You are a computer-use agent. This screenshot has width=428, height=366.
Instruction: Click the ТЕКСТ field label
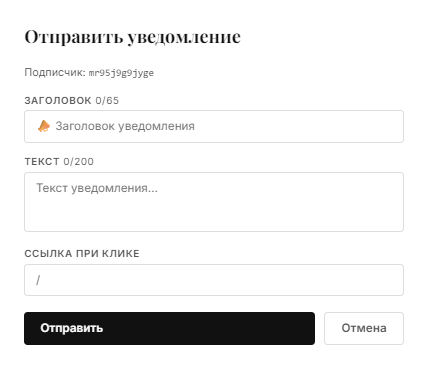pyautogui.click(x=42, y=162)
